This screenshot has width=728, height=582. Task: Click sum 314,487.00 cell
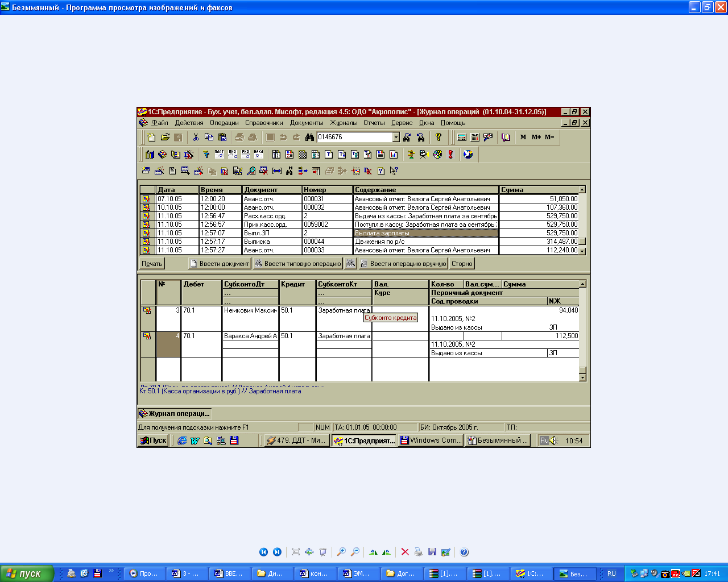[x=539, y=242]
